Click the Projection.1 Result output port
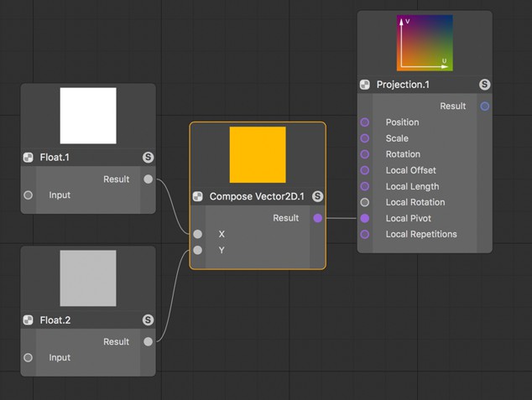Viewport: 532px width, 400px height. tap(485, 106)
